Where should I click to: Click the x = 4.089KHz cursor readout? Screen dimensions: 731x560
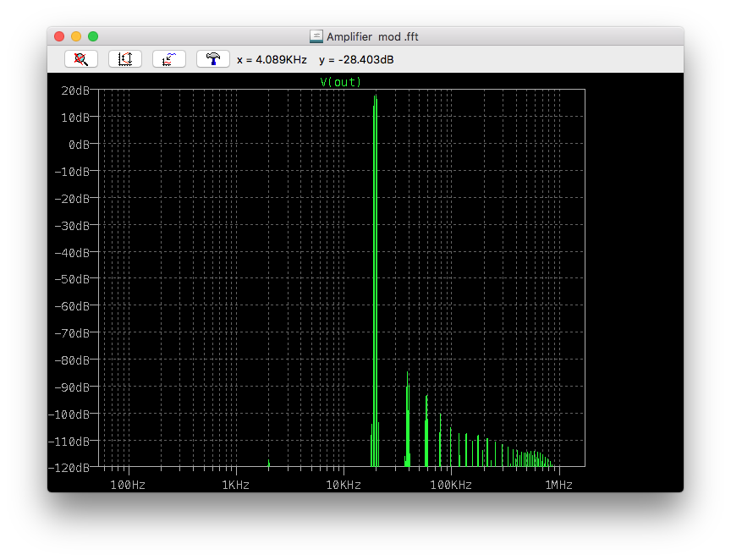tap(272, 60)
